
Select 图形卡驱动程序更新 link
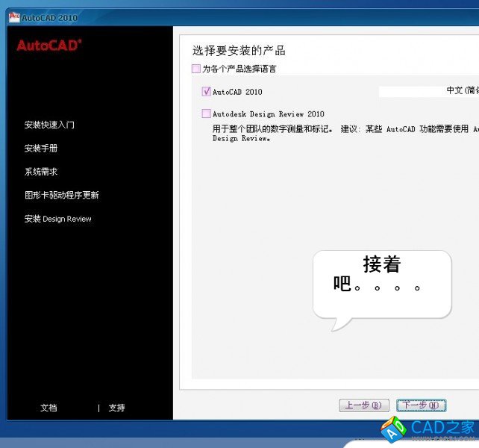61,195
